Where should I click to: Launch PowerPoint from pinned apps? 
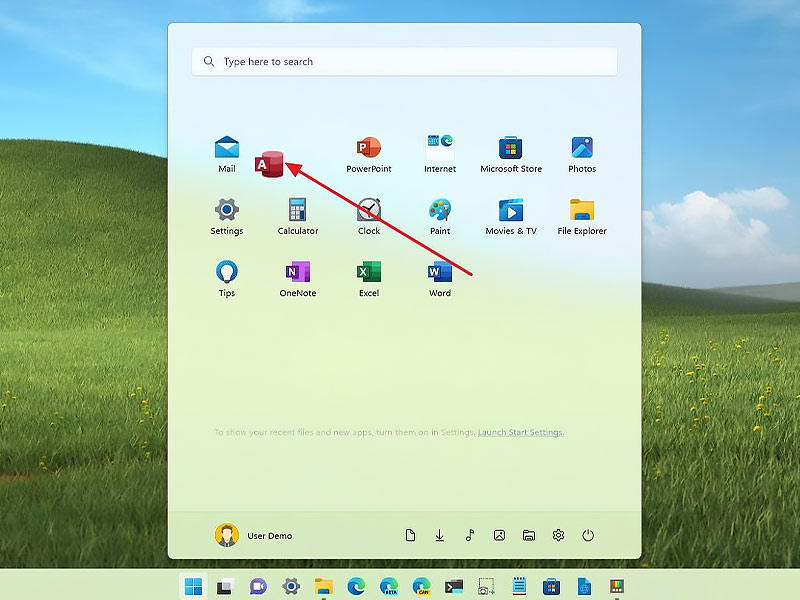368,155
